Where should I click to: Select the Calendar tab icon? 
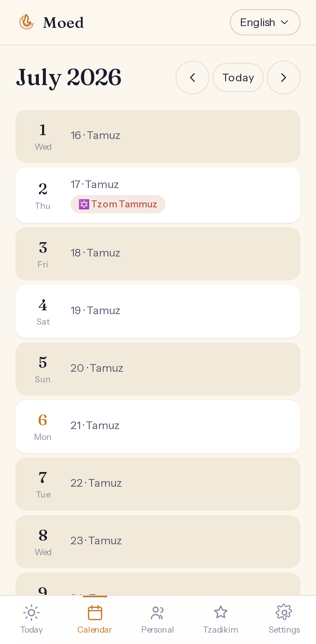pyautogui.click(x=95, y=613)
